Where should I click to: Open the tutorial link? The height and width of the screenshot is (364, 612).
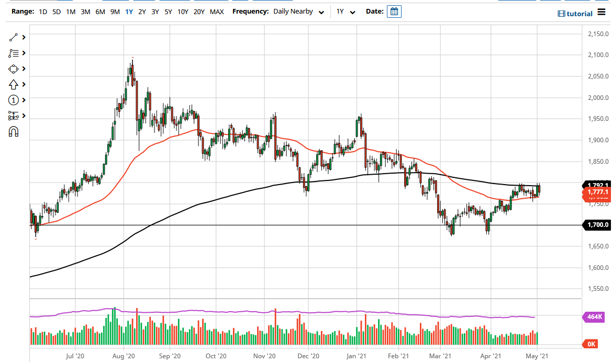tap(579, 14)
